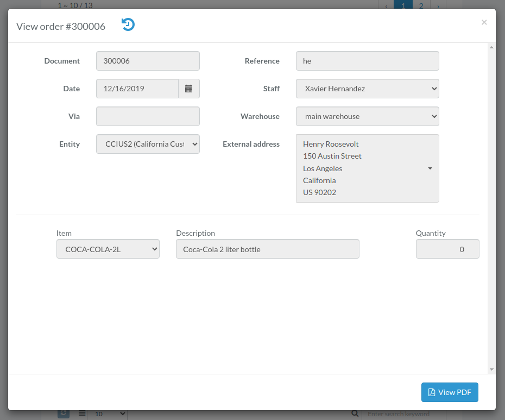Expand the Entity dropdown
The height and width of the screenshot is (420, 505).
[148, 144]
